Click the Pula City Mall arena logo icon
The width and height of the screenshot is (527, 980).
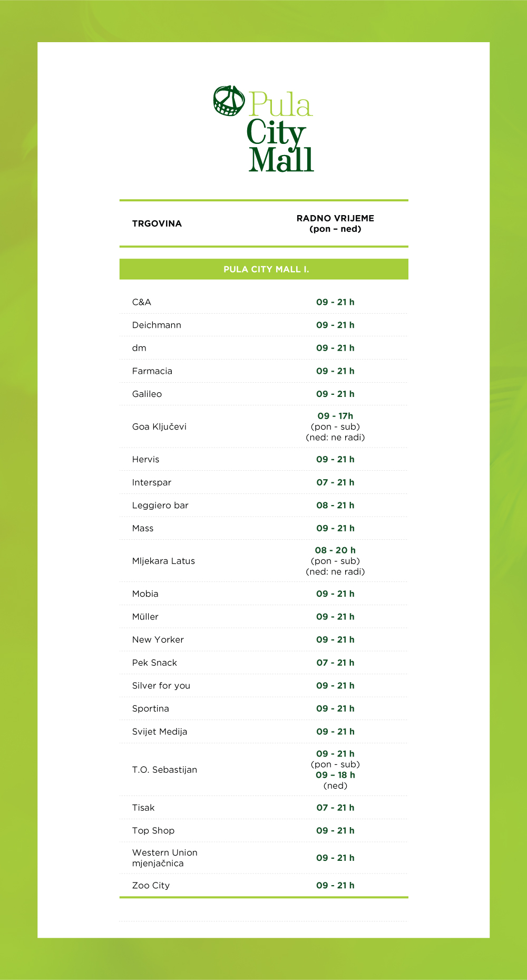click(229, 101)
